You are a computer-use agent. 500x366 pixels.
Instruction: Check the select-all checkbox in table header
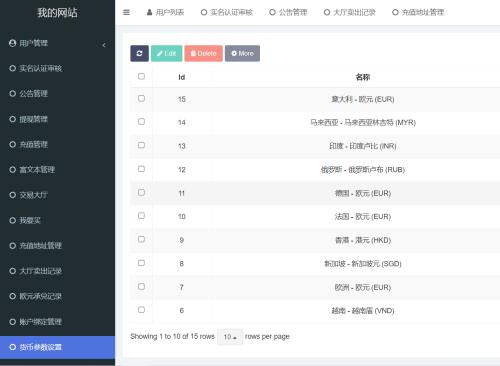point(141,76)
